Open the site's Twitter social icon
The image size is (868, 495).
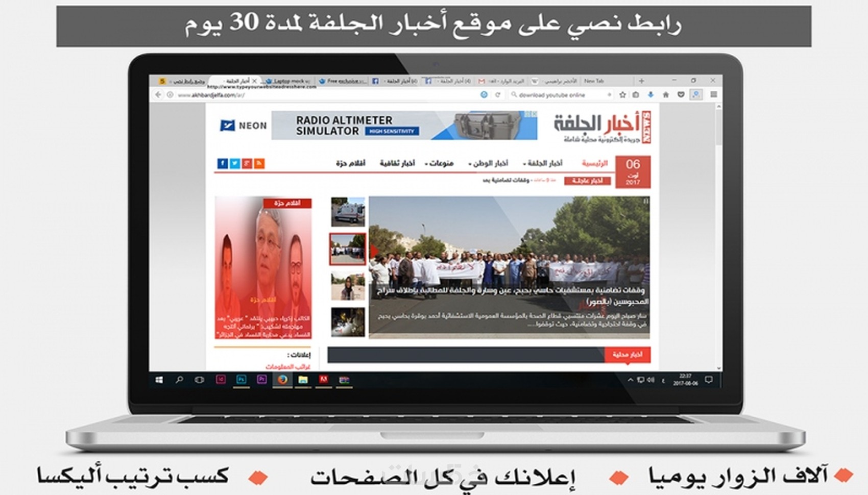pyautogui.click(x=235, y=163)
